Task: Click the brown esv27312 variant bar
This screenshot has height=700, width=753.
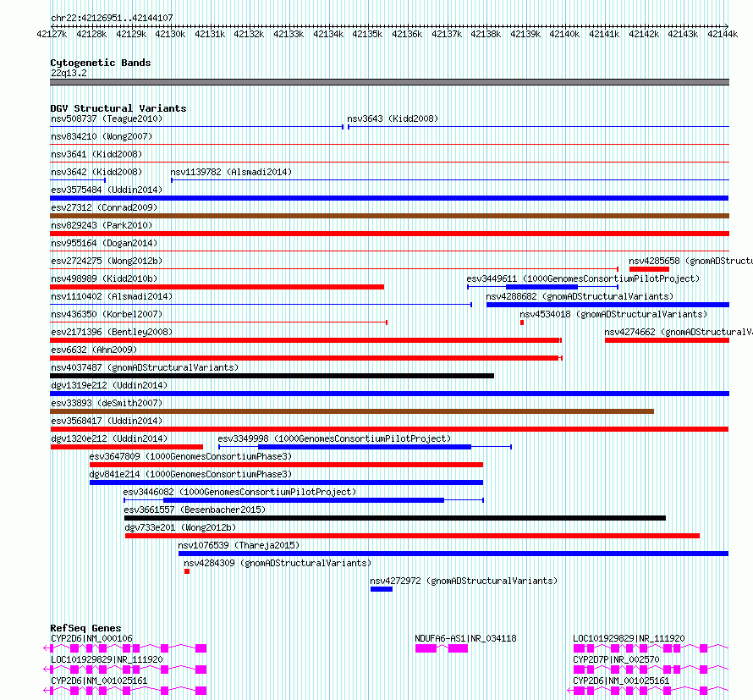Action: click(389, 216)
